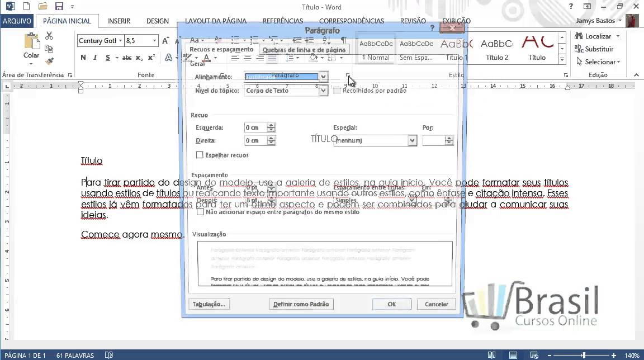Open the font name Century Gothic dropdown

point(120,41)
